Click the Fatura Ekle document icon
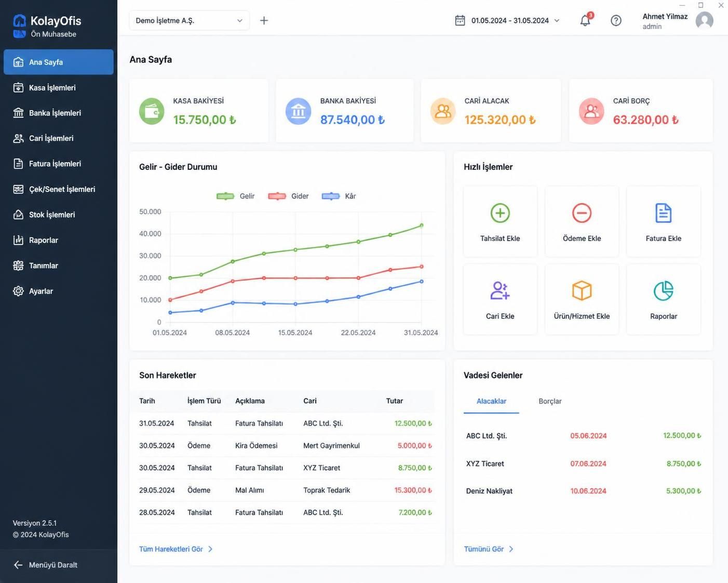This screenshot has width=728, height=583. coord(663,213)
